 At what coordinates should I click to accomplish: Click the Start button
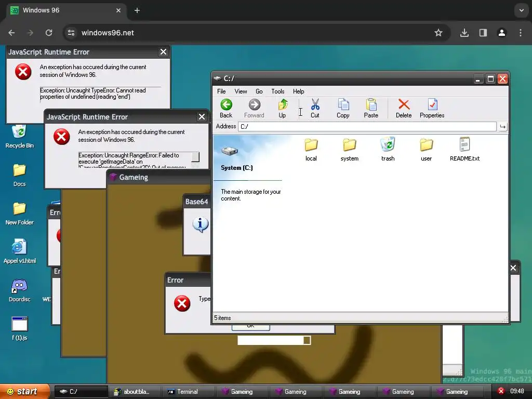24,392
